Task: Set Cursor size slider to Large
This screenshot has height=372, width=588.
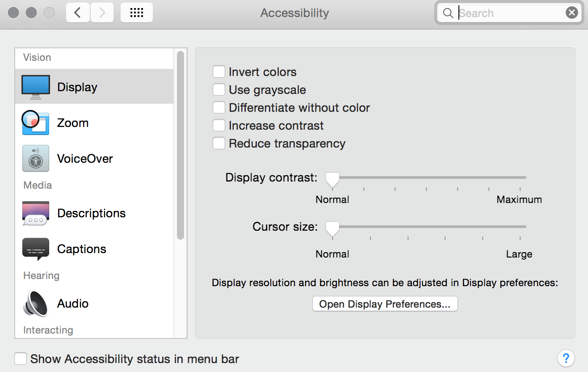Action: [520, 227]
